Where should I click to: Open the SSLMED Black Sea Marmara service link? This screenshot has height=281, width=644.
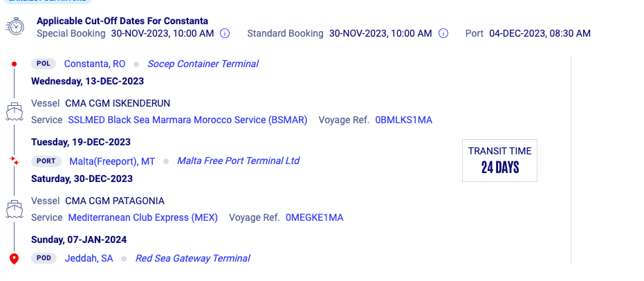187,120
